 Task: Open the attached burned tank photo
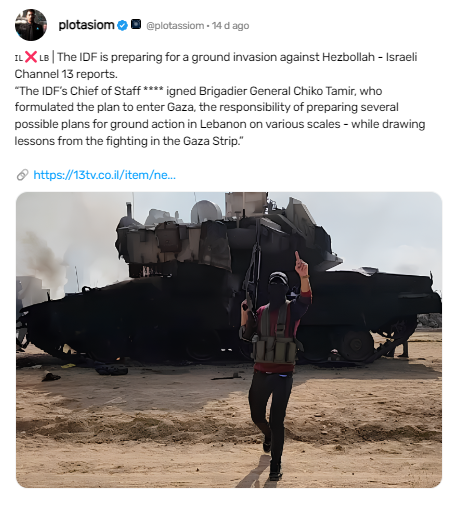[229, 340]
